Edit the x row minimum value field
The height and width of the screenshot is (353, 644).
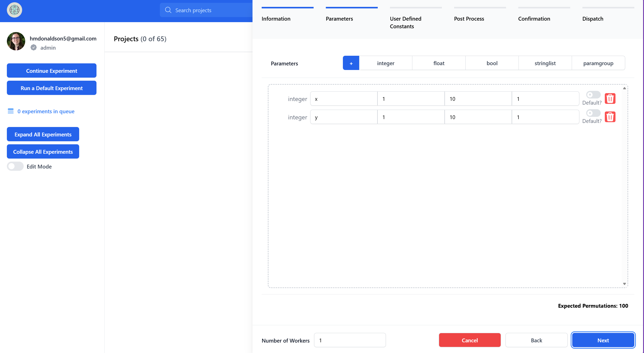[x=411, y=98]
